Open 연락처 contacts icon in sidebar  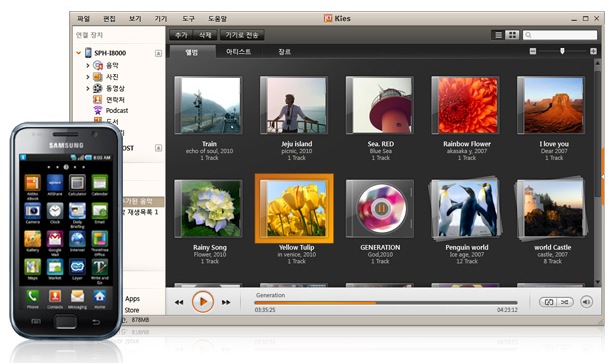coord(98,99)
